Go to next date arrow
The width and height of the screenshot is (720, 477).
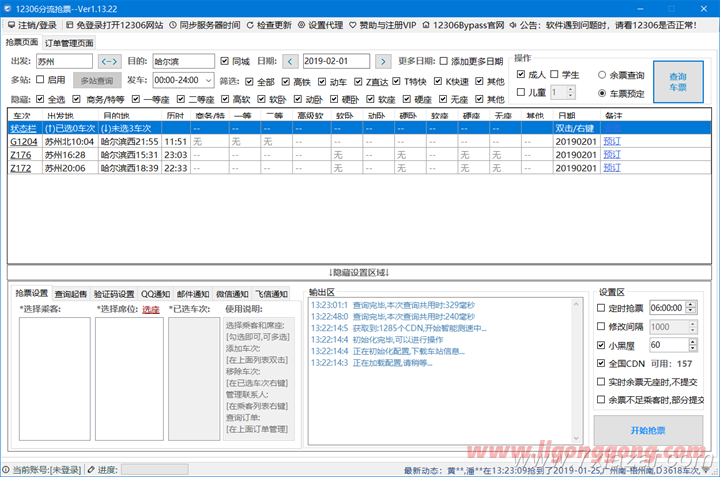point(383,61)
